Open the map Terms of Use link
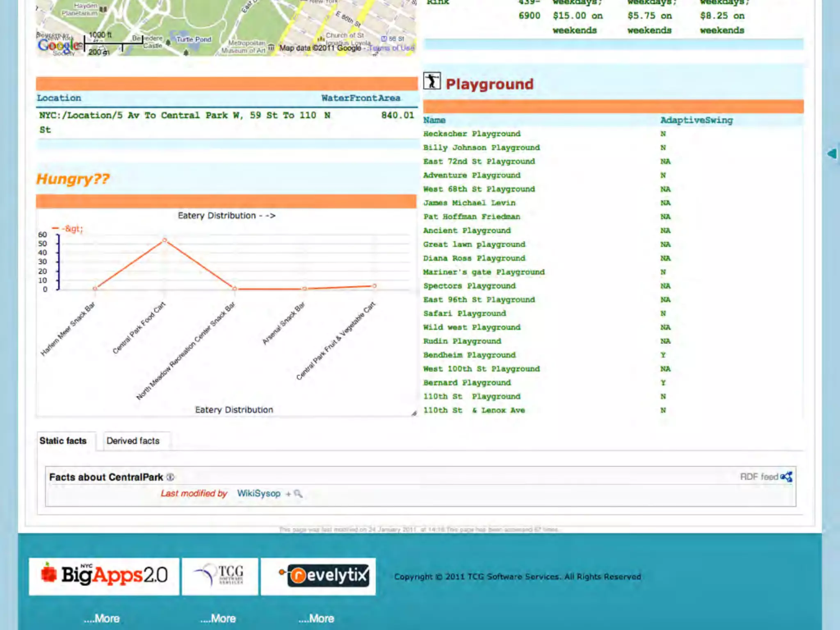 click(x=392, y=48)
